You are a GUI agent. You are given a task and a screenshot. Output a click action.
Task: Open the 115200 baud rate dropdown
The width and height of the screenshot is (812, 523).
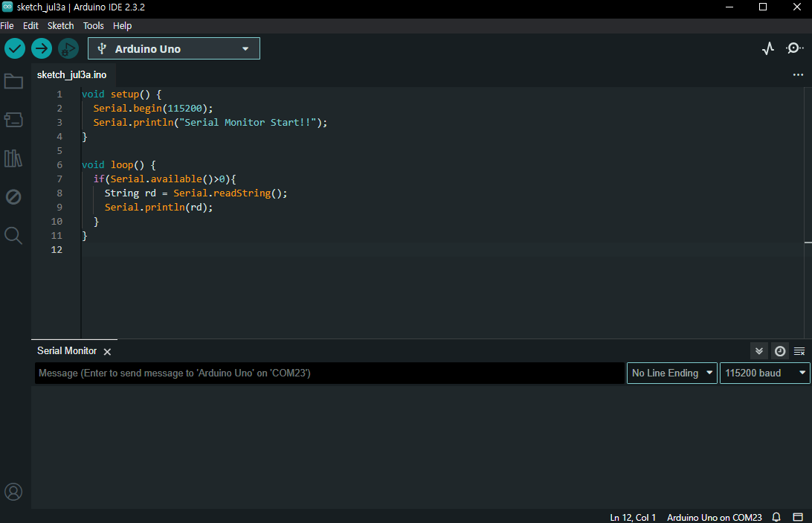[764, 373]
